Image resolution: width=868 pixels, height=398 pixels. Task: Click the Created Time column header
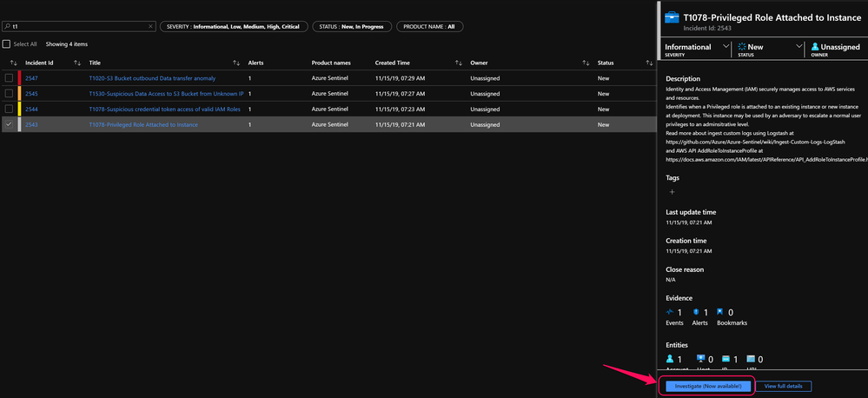click(393, 63)
